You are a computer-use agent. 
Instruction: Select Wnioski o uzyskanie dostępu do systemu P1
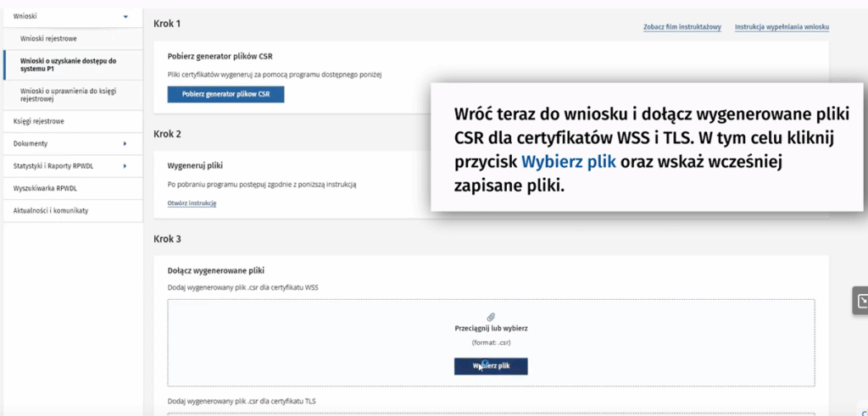pyautogui.click(x=68, y=66)
